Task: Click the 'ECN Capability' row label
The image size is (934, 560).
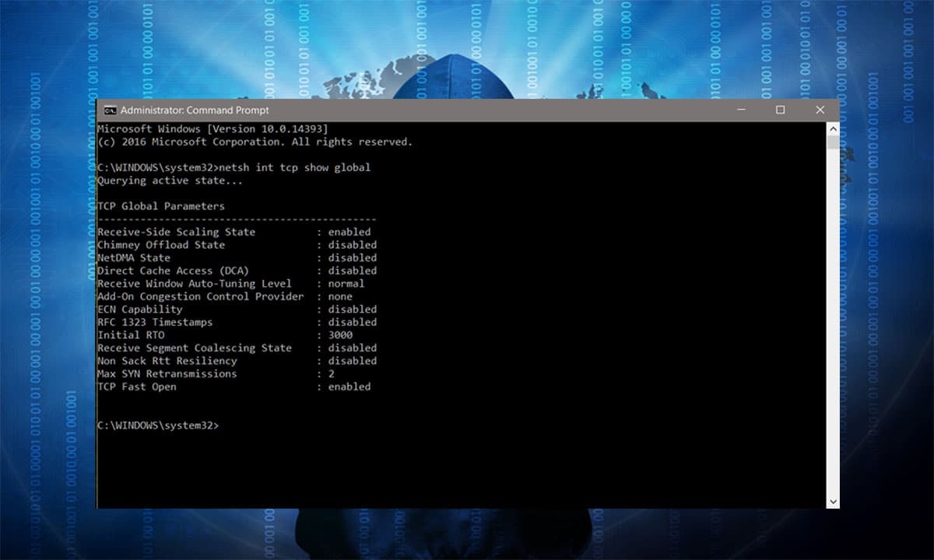Action: 139,309
